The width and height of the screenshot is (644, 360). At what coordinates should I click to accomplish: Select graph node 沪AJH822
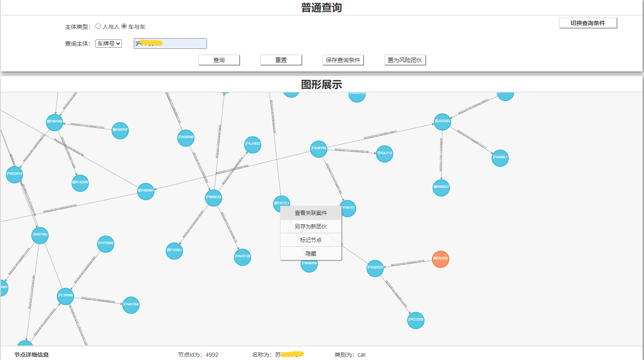point(253,144)
